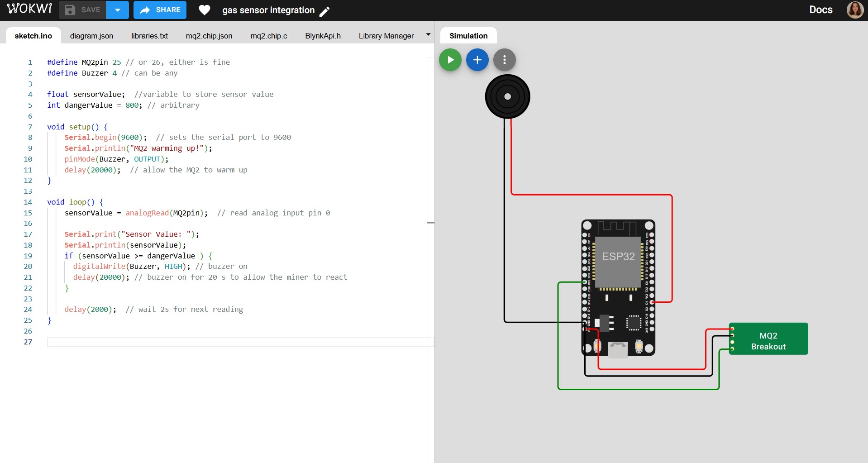Click the 'float sensorValue' line
Screen dimensions: 868x463
tap(160, 94)
